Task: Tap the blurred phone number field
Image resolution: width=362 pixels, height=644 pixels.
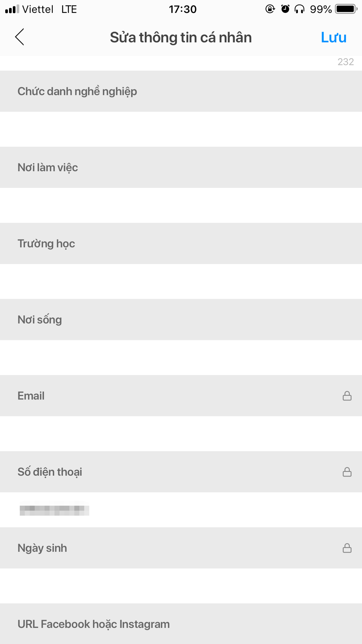Action: pos(55,510)
